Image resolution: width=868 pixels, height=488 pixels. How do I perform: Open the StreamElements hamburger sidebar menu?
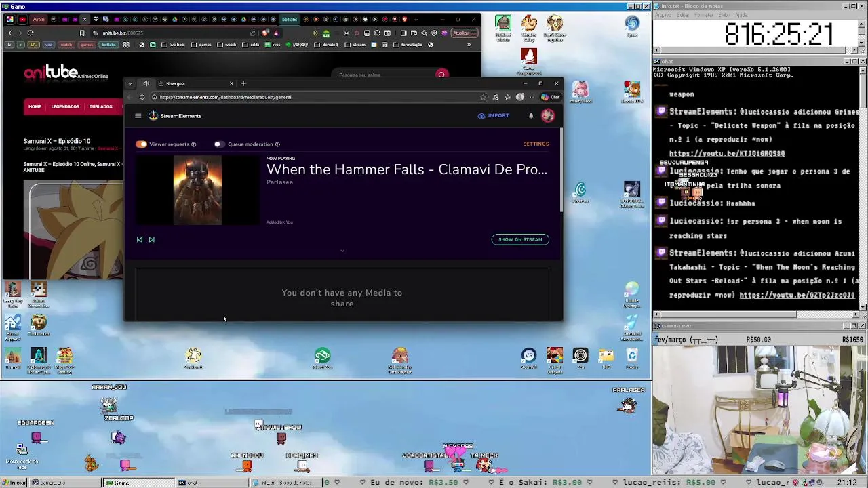[138, 116]
